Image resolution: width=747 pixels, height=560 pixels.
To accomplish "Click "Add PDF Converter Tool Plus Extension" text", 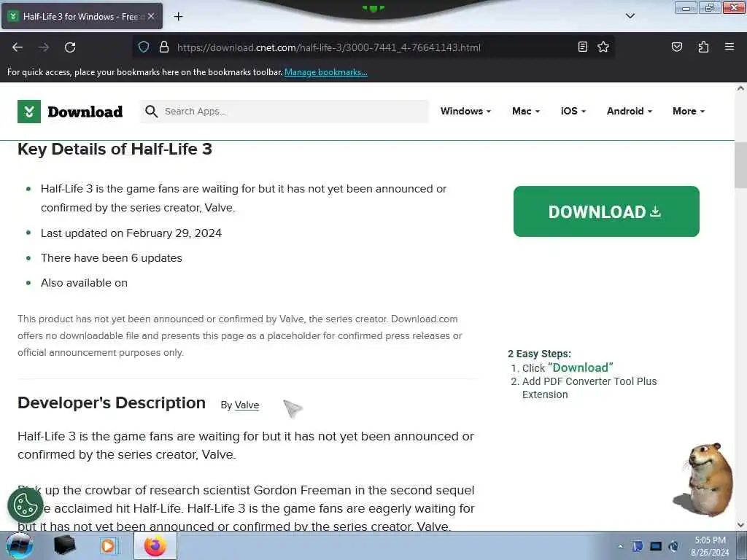I will click(589, 388).
